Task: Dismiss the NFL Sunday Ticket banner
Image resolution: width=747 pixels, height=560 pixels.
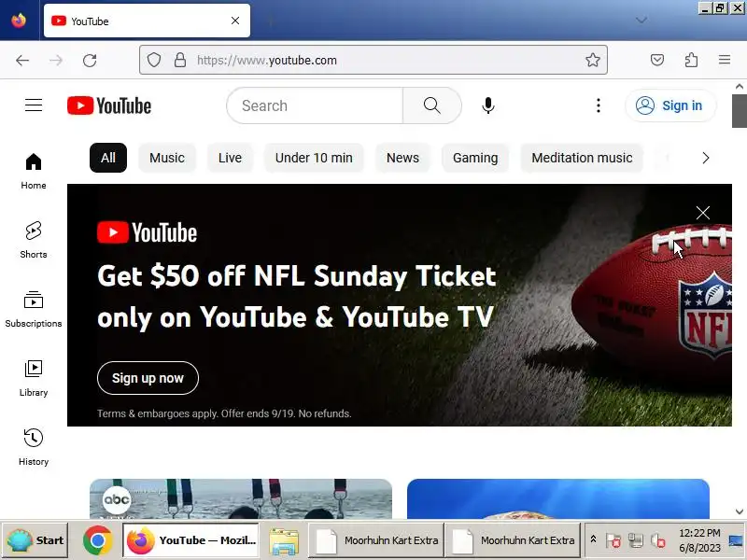Action: point(703,213)
